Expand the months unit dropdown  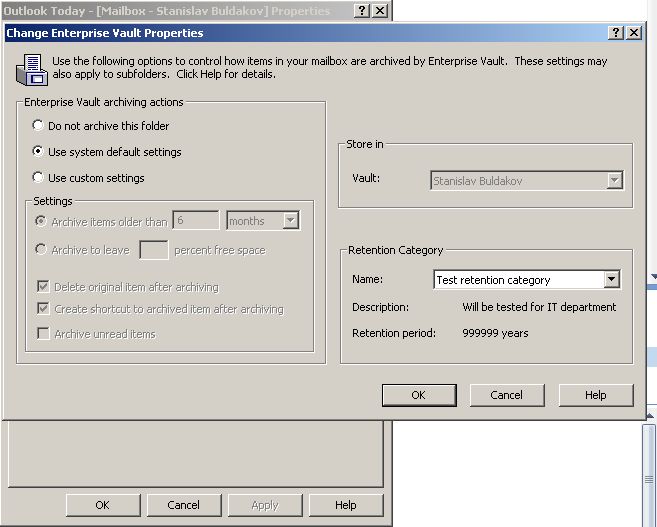click(x=290, y=221)
